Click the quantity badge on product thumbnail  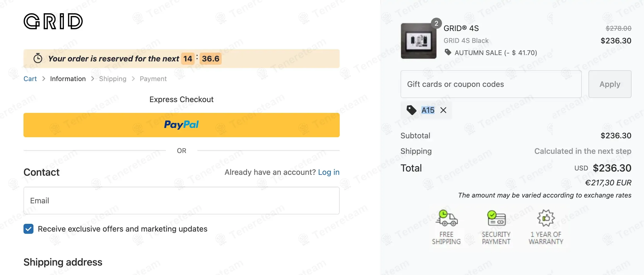pyautogui.click(x=436, y=23)
